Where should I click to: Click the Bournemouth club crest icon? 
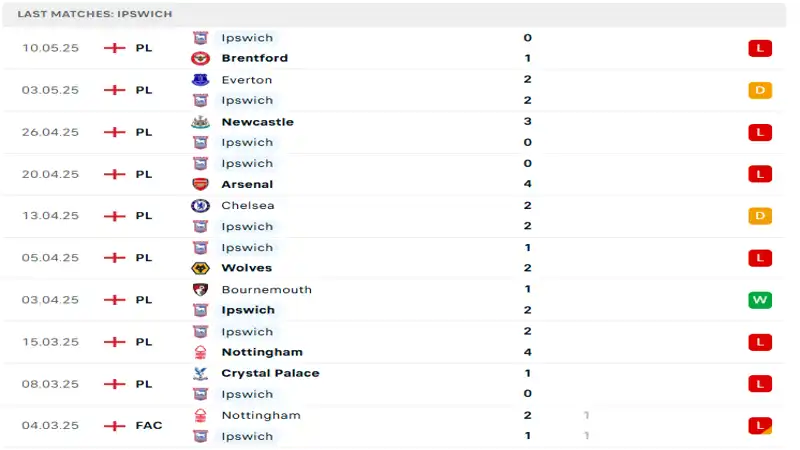point(200,290)
